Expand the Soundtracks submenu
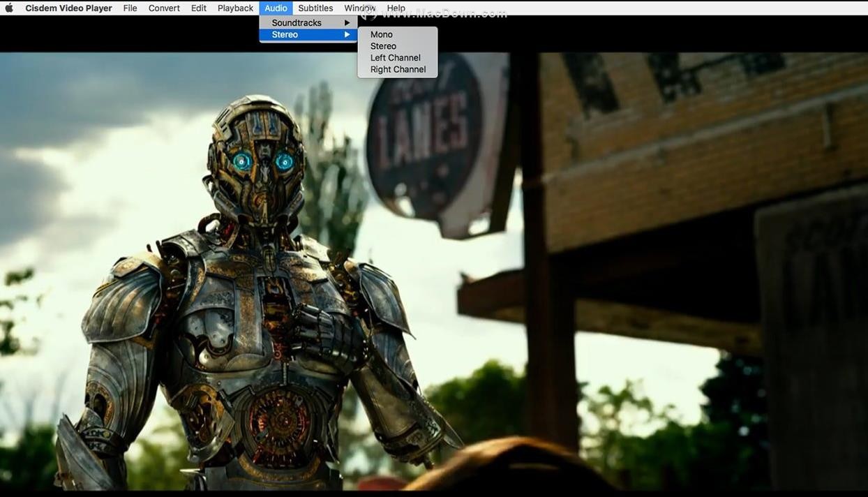Image resolution: width=868 pixels, height=497 pixels. pyautogui.click(x=297, y=23)
